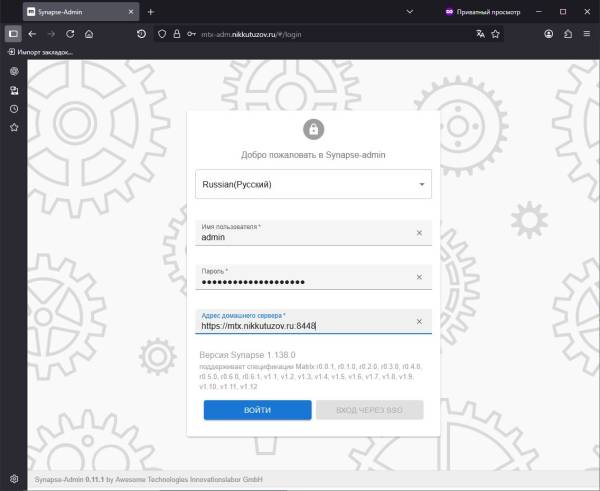This screenshot has width=600, height=491.
Task: Click the blue ВОЙТИ login button
Action: point(258,410)
